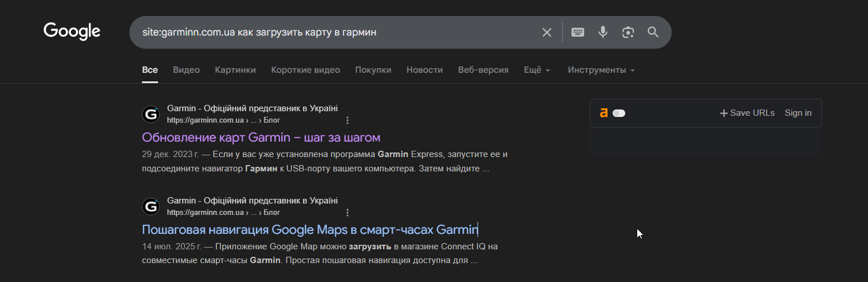Toggle the Ahrefs extension switch
The image size is (868, 282).
click(x=619, y=113)
